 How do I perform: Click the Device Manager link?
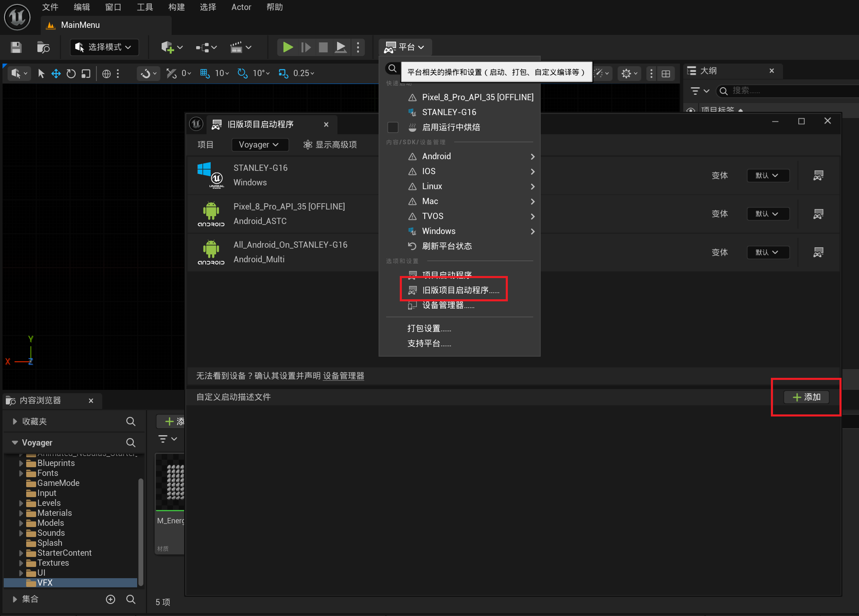click(x=343, y=376)
